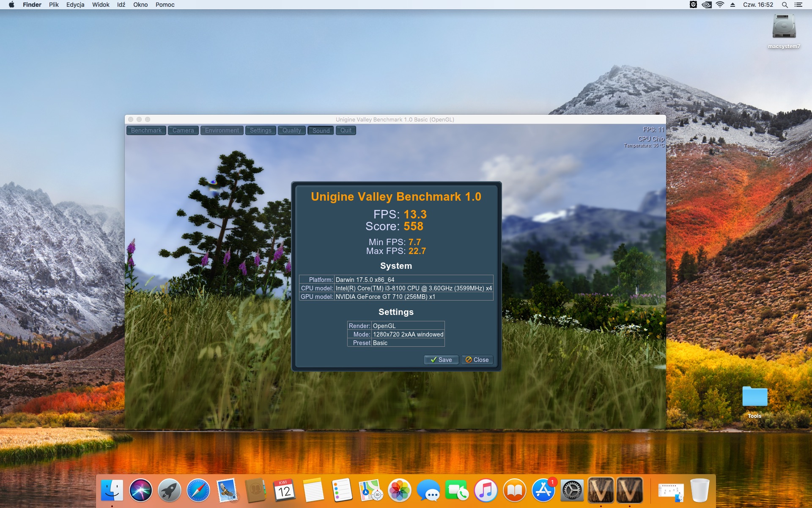Close the benchmark results dialog
This screenshot has height=508, width=812.
coord(477,360)
